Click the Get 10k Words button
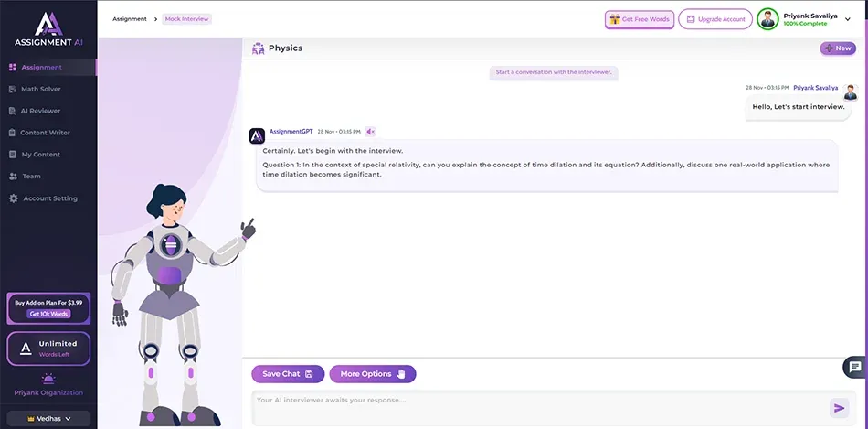Viewport: 868px width, 429px height. [x=48, y=315]
